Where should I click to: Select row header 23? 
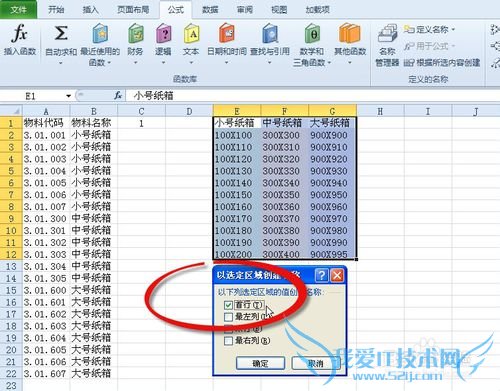(11, 386)
